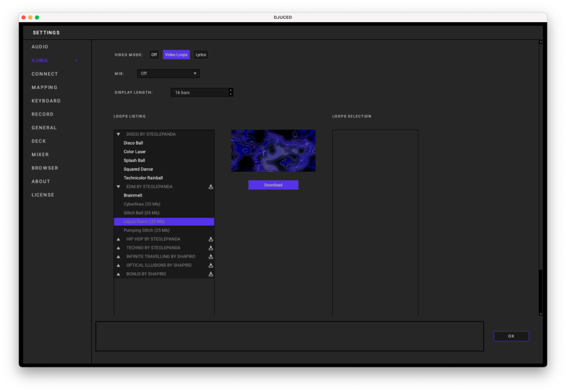Enable Video Loops video mode
The width and height of the screenshot is (566, 392).
[176, 55]
